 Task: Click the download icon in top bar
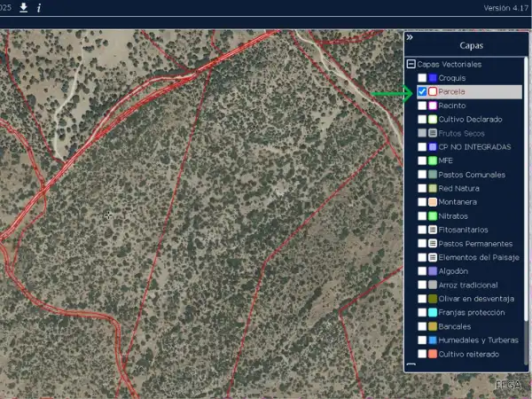[x=24, y=8]
